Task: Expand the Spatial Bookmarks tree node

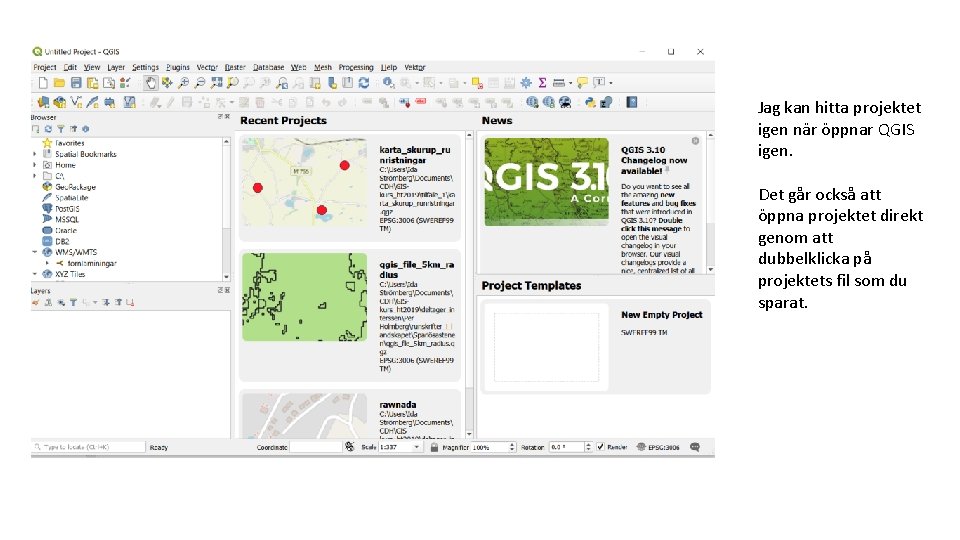Action: [35, 154]
